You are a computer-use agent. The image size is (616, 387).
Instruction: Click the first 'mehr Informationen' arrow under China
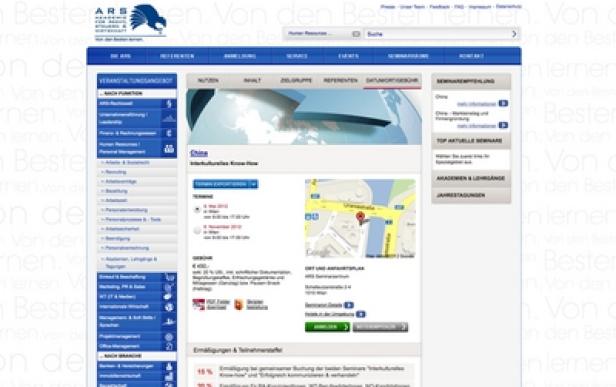click(503, 103)
